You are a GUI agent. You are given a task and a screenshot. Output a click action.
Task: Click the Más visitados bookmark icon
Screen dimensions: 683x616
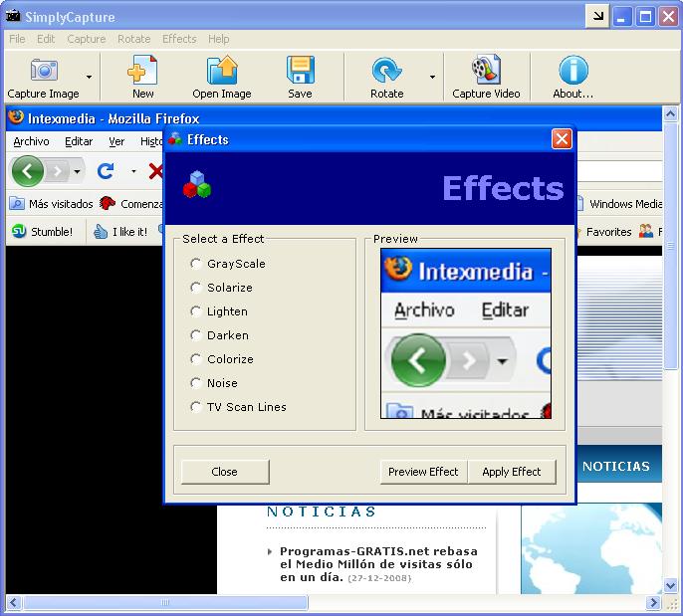click(x=17, y=203)
